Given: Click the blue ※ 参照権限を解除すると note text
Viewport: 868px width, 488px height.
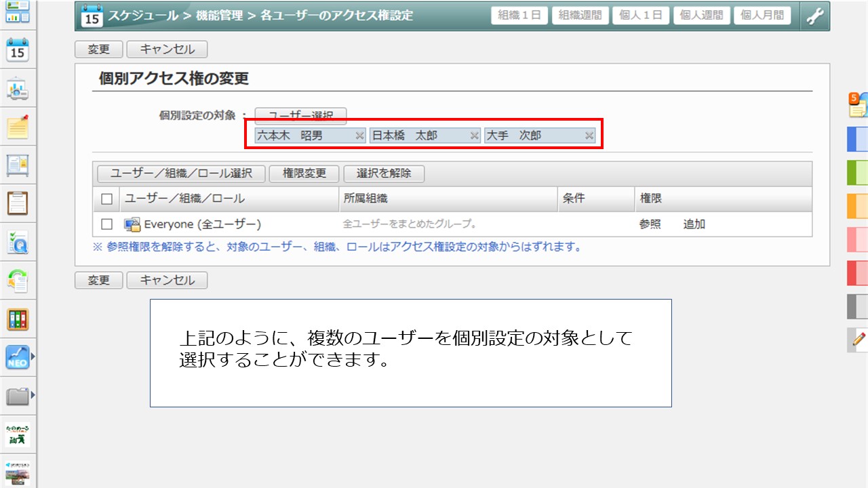Looking at the screenshot, I should pyautogui.click(x=337, y=247).
